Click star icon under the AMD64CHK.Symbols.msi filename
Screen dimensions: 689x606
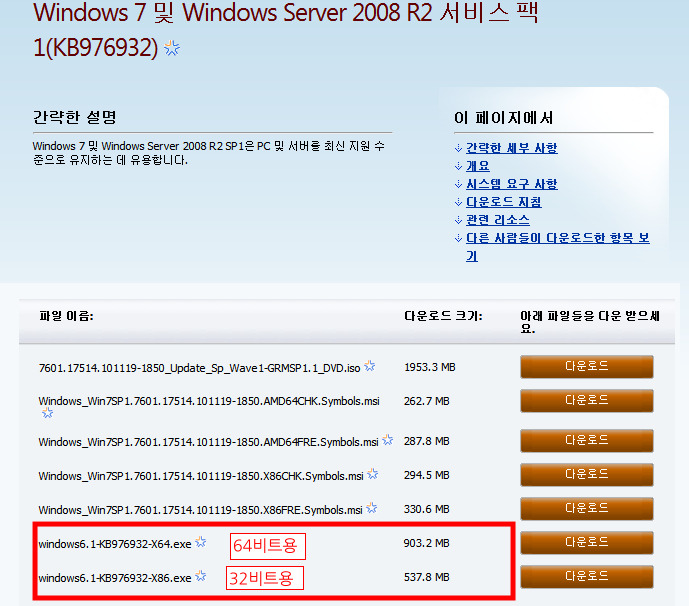pos(46,412)
